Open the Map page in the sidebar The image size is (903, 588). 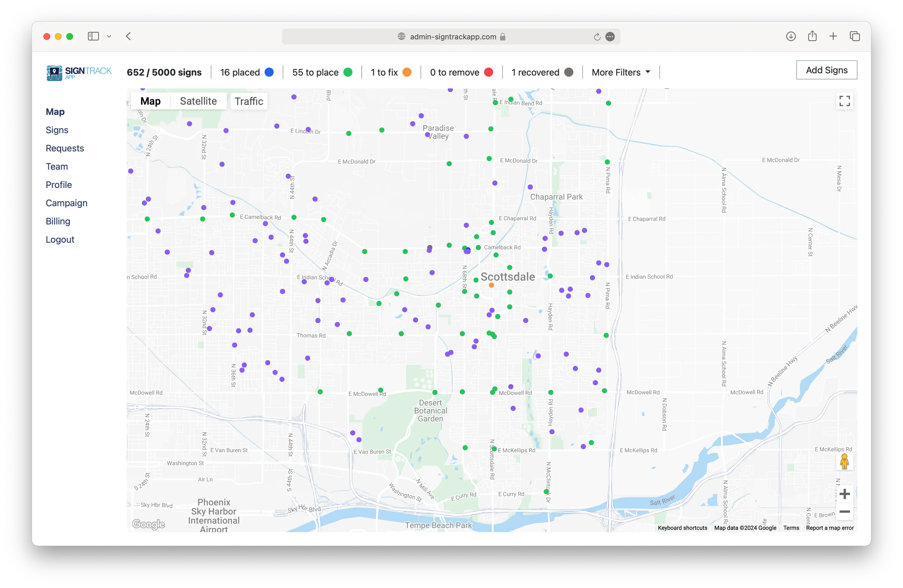pos(55,112)
